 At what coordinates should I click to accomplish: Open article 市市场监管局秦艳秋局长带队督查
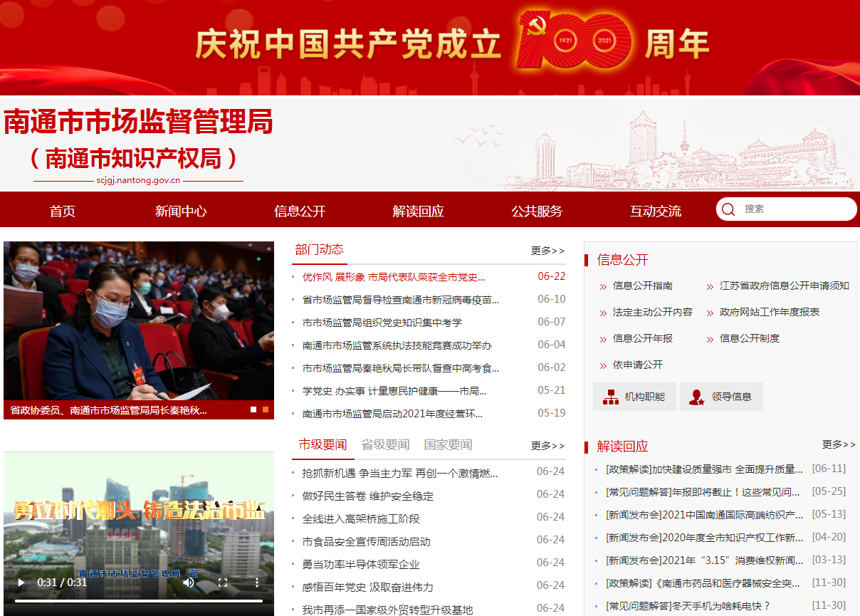[x=401, y=368]
